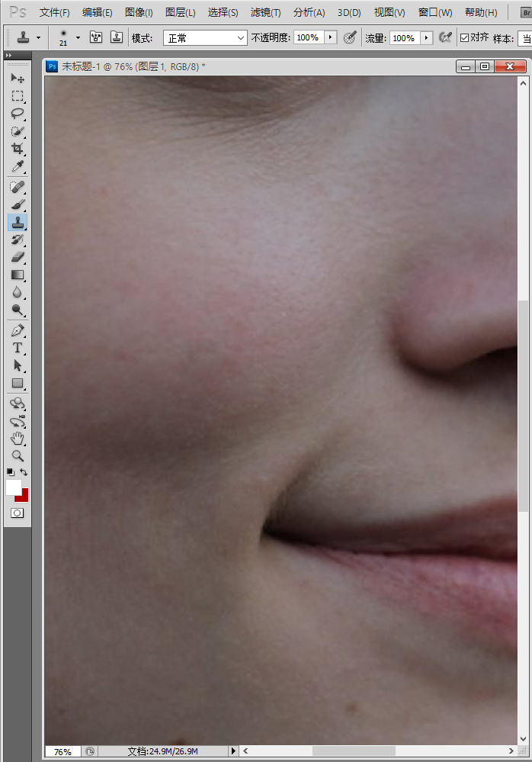Screen dimensions: 532x762
Task: Select the Rectangular Marquee tool
Action: [18, 96]
